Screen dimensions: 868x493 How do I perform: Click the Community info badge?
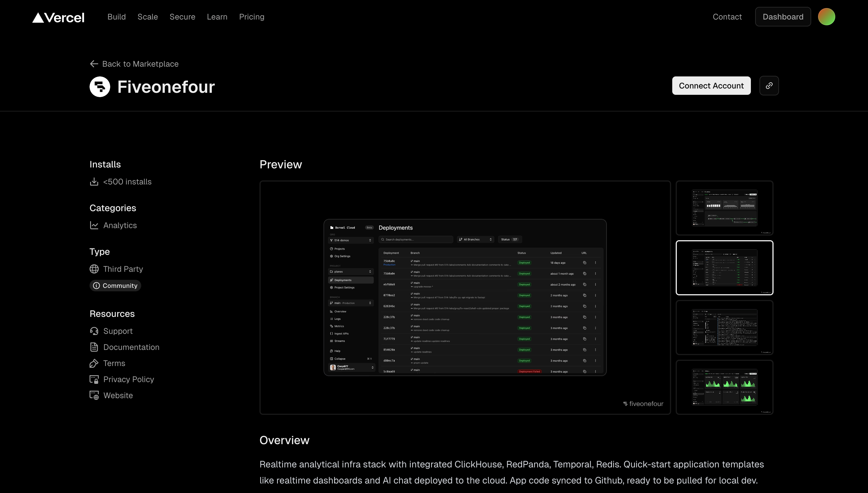coord(115,286)
